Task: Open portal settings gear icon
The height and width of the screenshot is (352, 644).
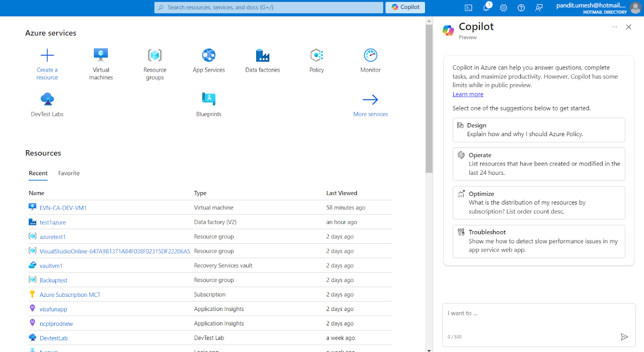Action: (x=504, y=8)
